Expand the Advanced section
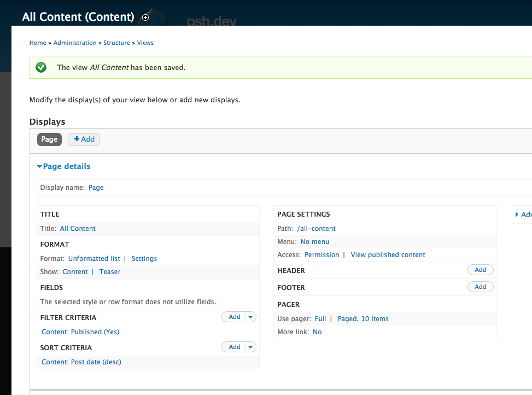Image resolution: width=532 pixels, height=395 pixels. point(523,214)
